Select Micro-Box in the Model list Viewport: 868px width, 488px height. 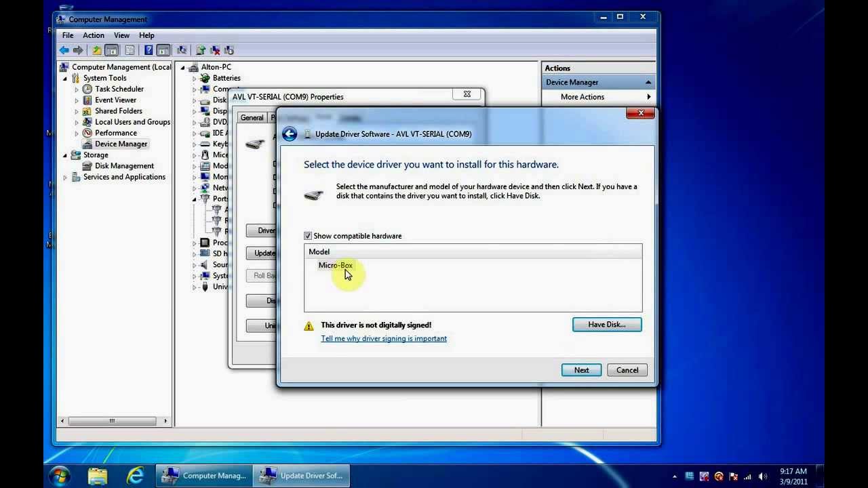point(336,266)
